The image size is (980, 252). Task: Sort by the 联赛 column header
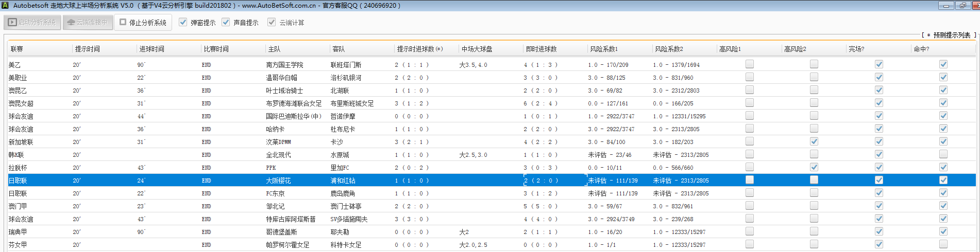click(17, 49)
